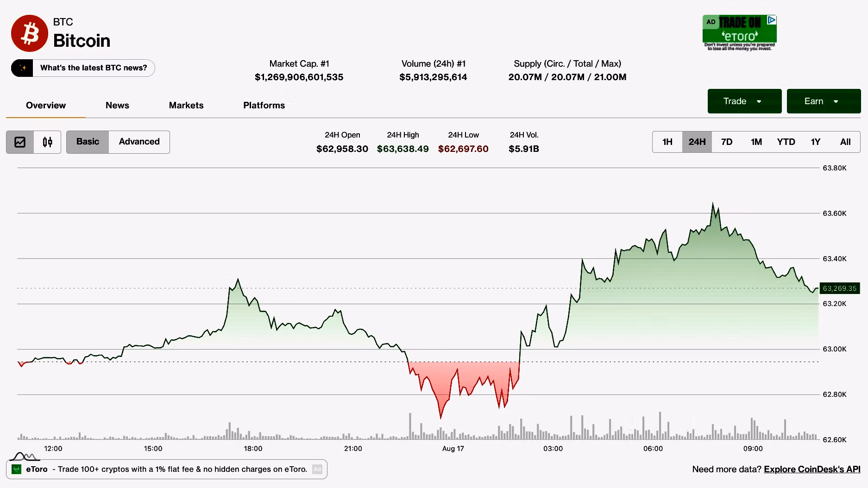Toggle chart mode to Advanced
Screen dimensions: 868x488
click(139, 142)
